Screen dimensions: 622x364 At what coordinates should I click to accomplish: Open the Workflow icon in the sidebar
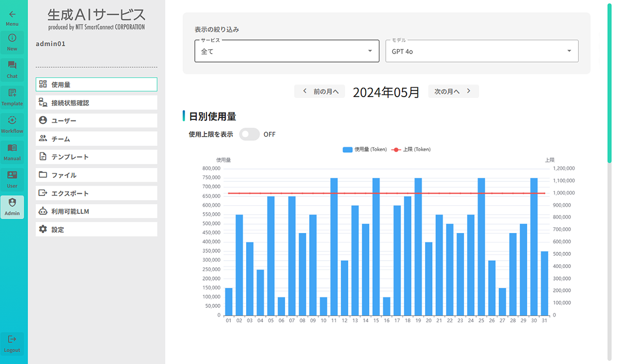click(12, 120)
